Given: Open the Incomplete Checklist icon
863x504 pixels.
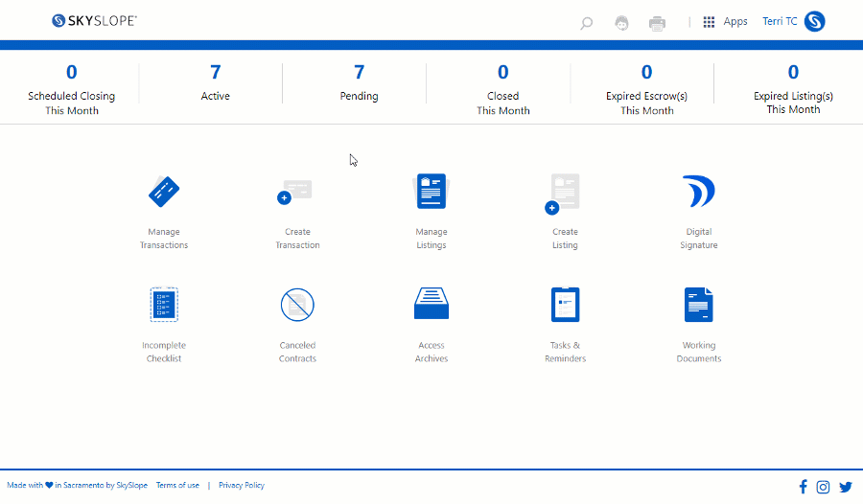Looking at the screenshot, I should [x=164, y=305].
